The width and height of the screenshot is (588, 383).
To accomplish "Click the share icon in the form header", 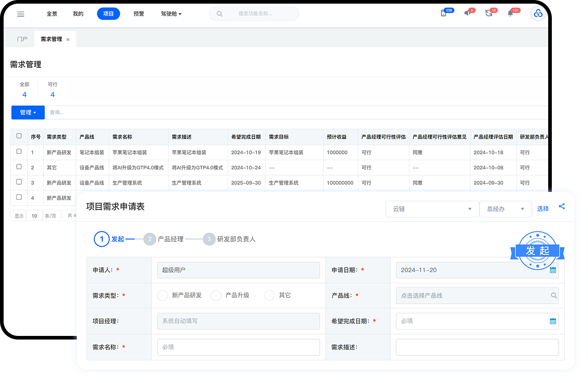I will click(562, 206).
